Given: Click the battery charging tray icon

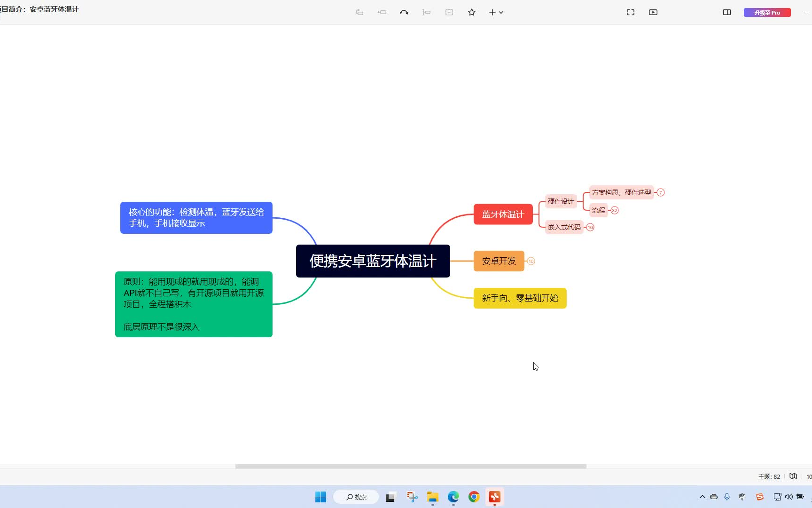Looking at the screenshot, I should (800, 497).
